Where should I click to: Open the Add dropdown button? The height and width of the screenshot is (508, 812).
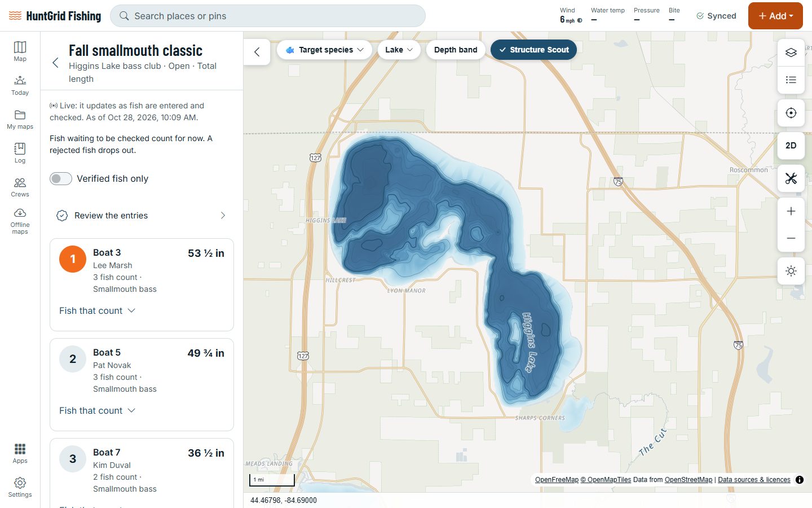(x=775, y=16)
